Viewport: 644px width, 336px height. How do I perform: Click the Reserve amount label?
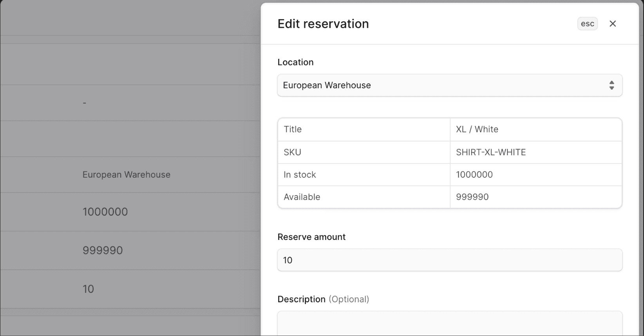pos(311,237)
